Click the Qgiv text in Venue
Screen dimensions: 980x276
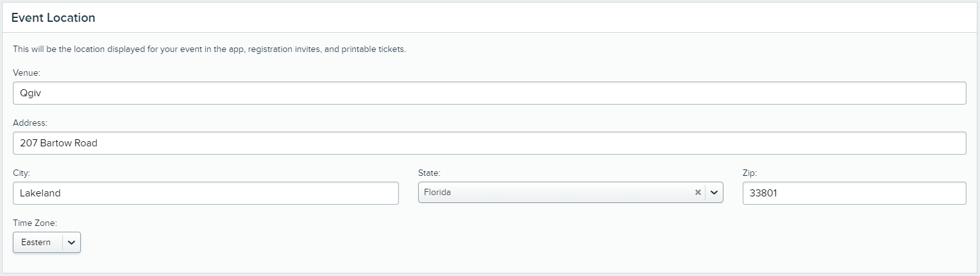(x=31, y=94)
